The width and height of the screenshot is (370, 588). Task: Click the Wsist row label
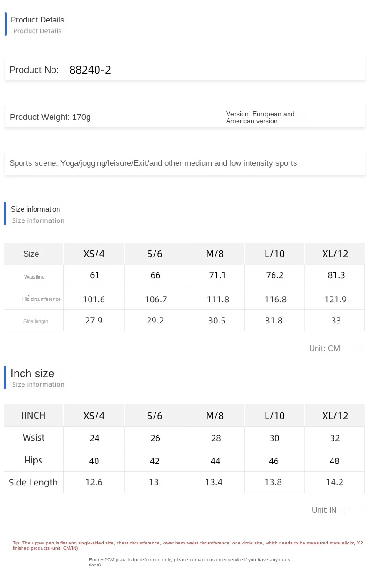[x=34, y=438]
